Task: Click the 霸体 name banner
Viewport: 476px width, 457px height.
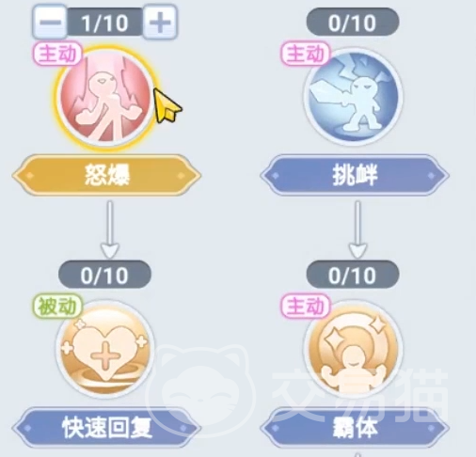Action: pos(355,428)
